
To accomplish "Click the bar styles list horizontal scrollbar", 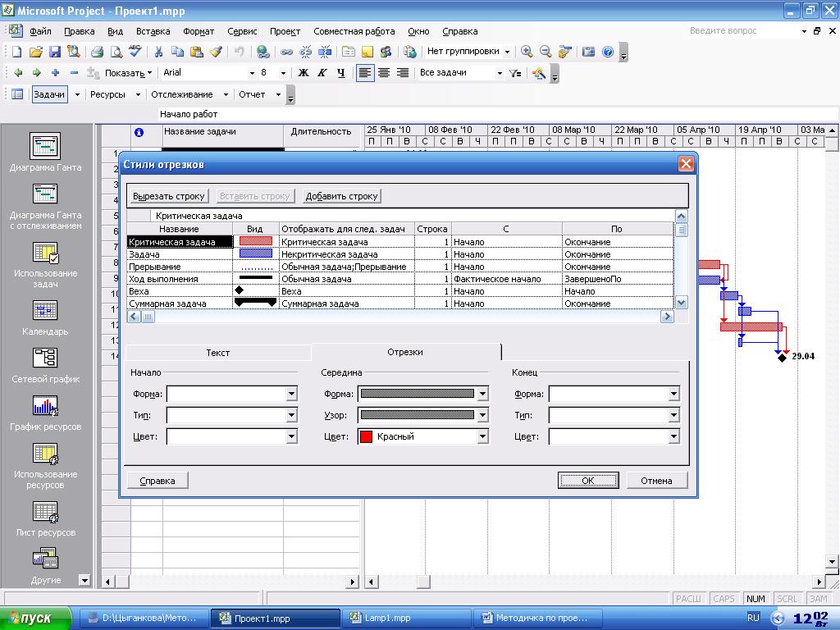I will (400, 317).
